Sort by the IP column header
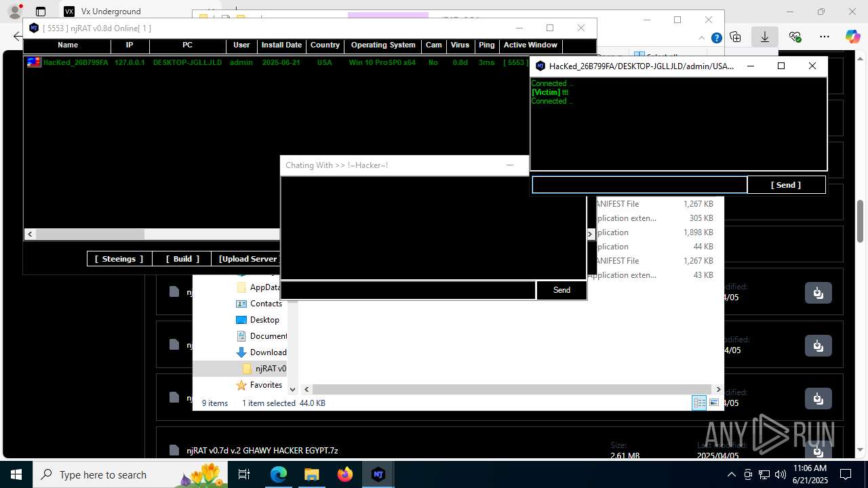Screen dimensions: 868x488 (130, 45)
